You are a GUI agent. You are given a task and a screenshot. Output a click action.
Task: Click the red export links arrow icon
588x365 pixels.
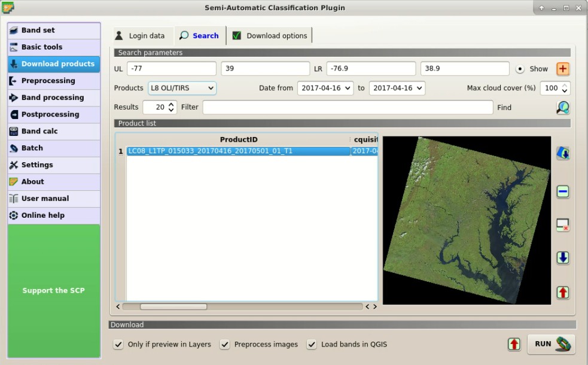coord(562,293)
